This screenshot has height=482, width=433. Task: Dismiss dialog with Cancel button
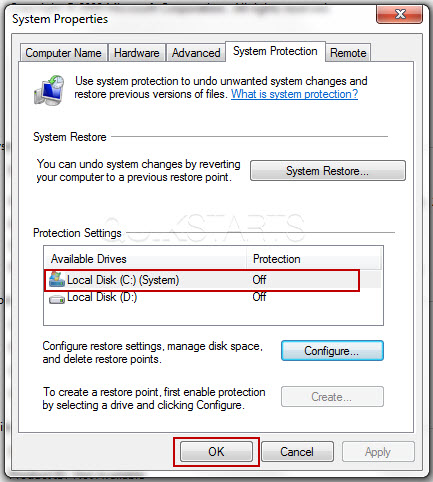297,452
